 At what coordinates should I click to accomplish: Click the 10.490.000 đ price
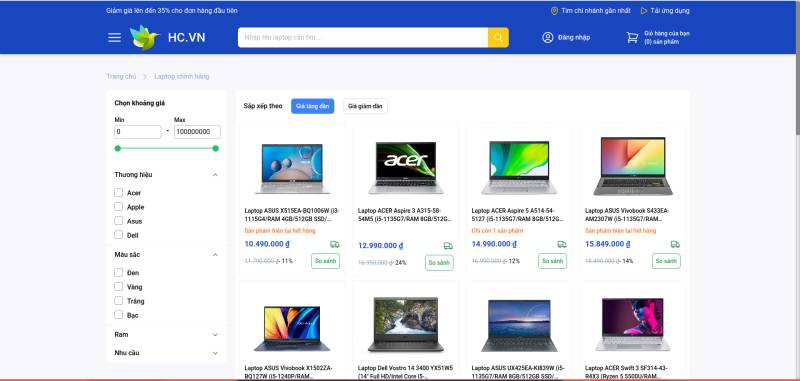pos(267,244)
